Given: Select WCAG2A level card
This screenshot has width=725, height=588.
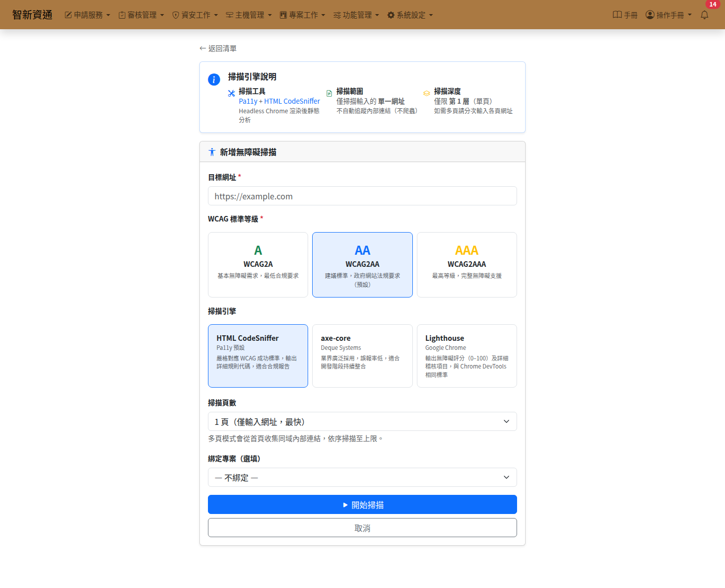Looking at the screenshot, I should [x=258, y=265].
